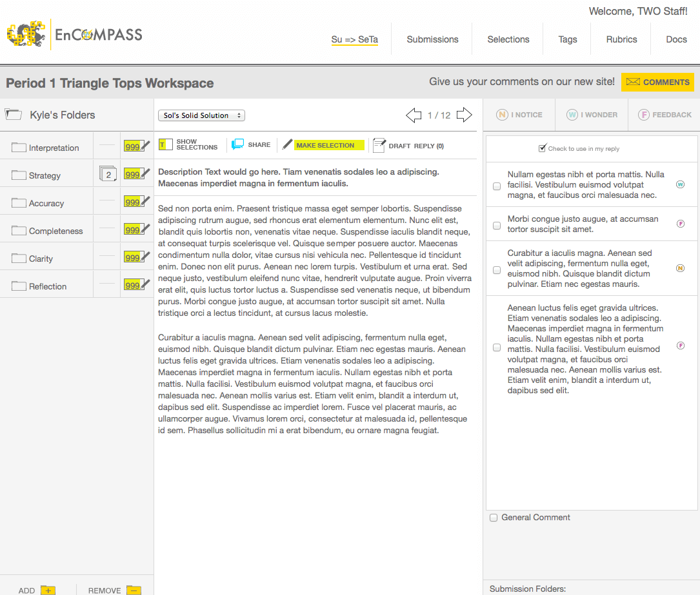This screenshot has width=700, height=595.
Task: Click the yellow Add folder plus icon
Action: [48, 590]
